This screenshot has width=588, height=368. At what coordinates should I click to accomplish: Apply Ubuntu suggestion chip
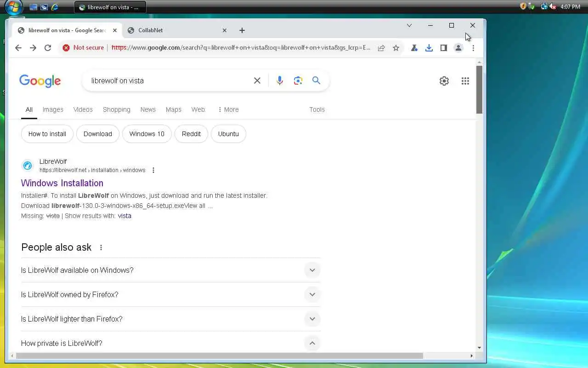pyautogui.click(x=228, y=134)
